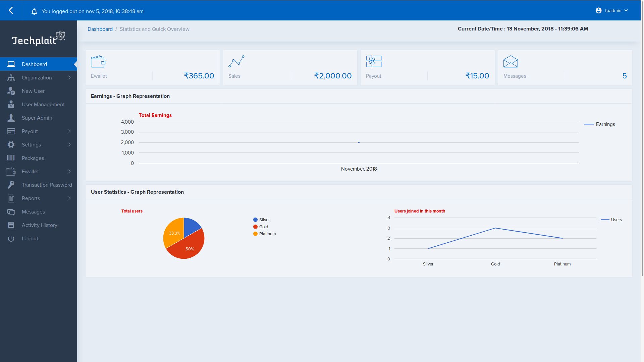The height and width of the screenshot is (362, 644).
Task: Click the Packages barcode icon in sidebar
Action: coord(11,158)
